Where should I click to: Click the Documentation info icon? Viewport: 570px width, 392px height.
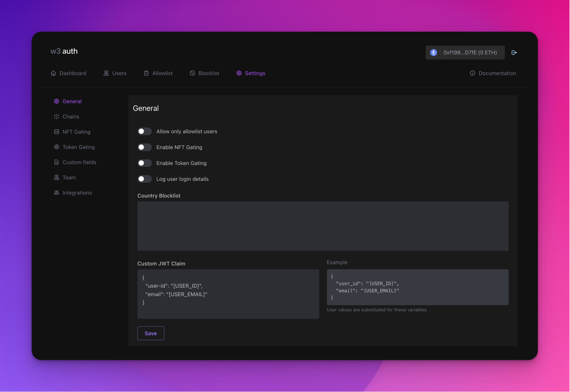click(472, 73)
